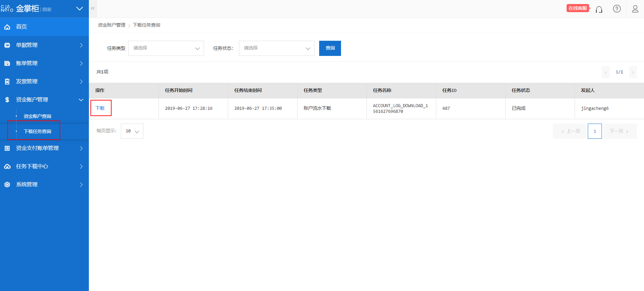This screenshot has height=291, width=644.
Task: Click the small previous arrow beside 1/1
Action: coord(606,72)
